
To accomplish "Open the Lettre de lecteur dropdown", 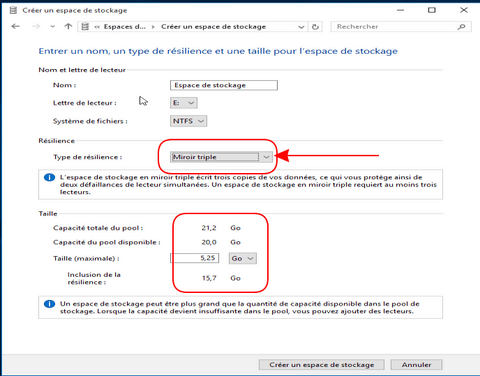I will click(184, 103).
